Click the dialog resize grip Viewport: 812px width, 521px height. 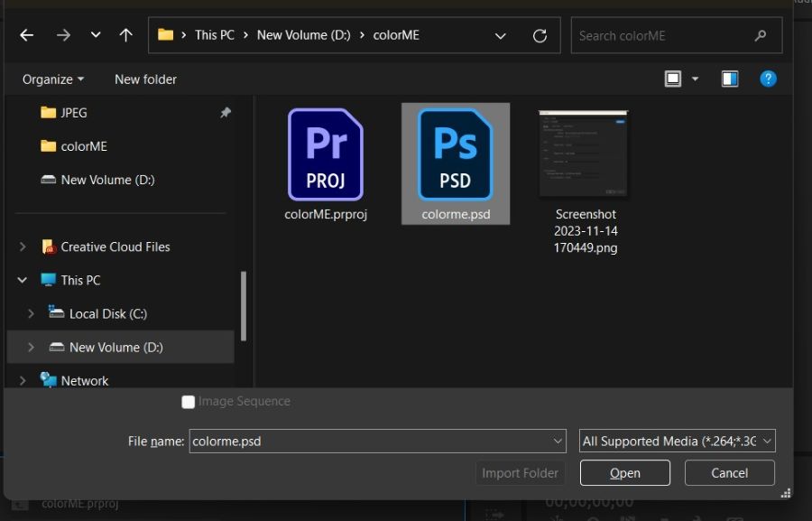coord(786,493)
